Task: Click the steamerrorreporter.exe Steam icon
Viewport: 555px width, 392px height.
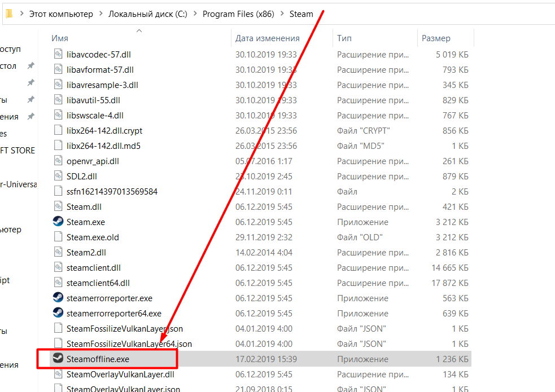Action: click(58, 298)
